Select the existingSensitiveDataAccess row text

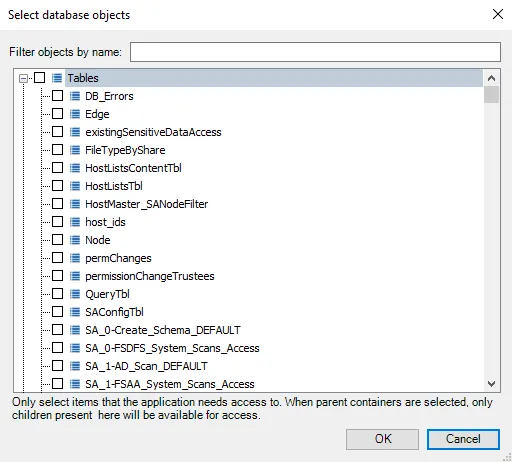pyautogui.click(x=153, y=132)
